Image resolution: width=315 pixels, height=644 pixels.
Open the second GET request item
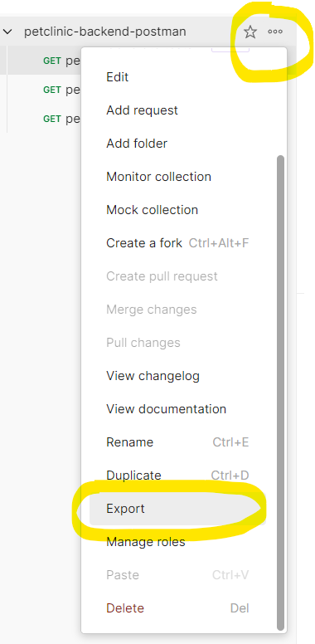pos(61,90)
